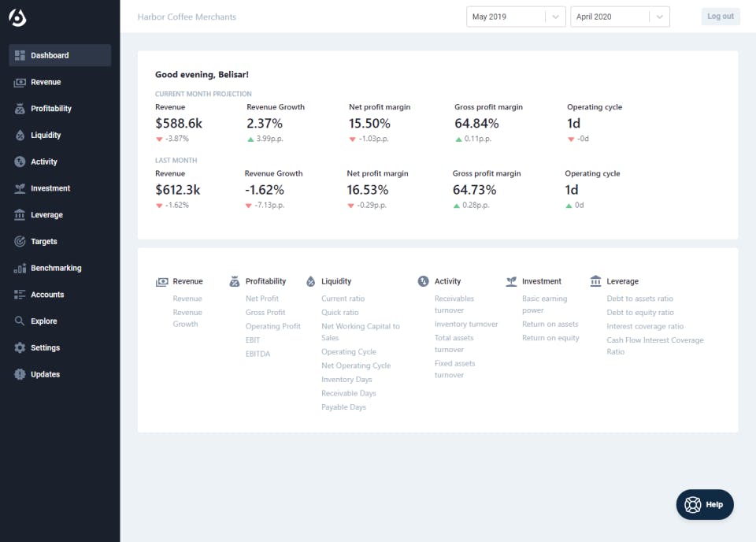Click the Settings gear icon in sidebar
Viewport: 756px width, 542px height.
[x=20, y=347]
